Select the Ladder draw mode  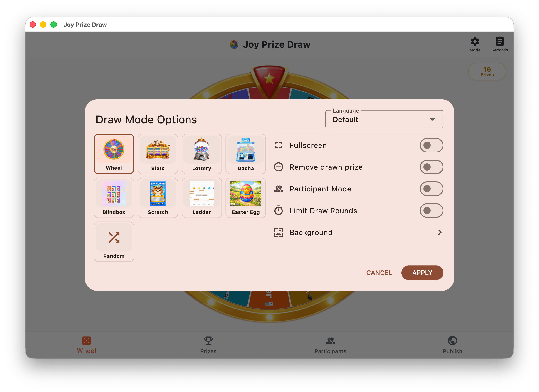(x=202, y=198)
